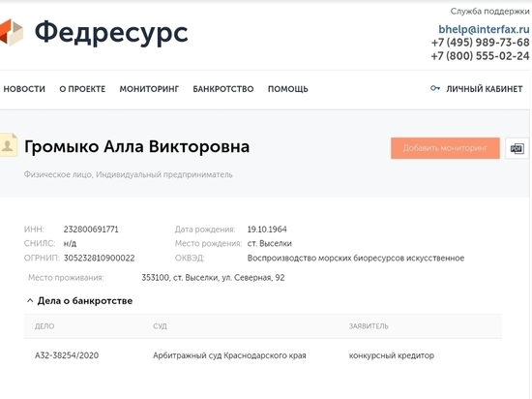Image resolution: width=532 pixels, height=399 pixels.
Task: Click the Служба поддержки label
Action: click(x=490, y=12)
